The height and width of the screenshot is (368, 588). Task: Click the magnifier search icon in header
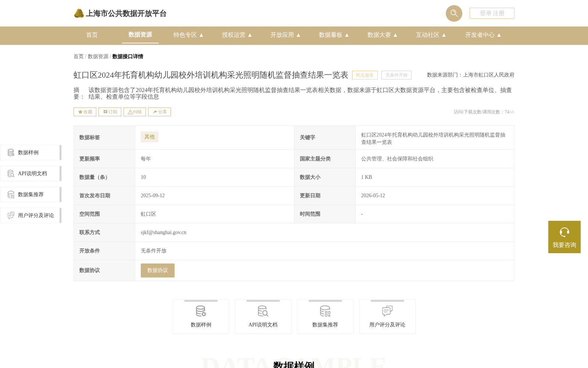click(454, 13)
